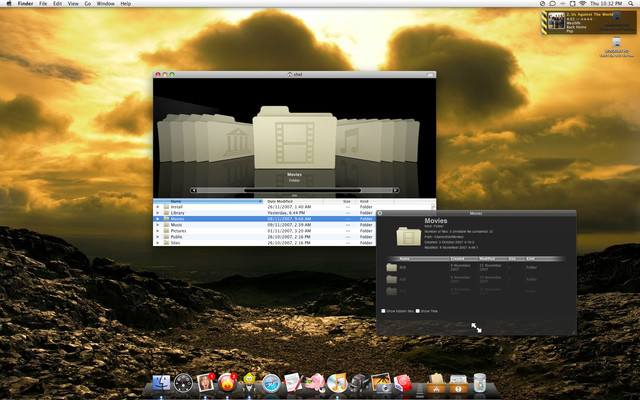Toggle the Show Title checkbox
Viewport: 640px width, 400px height.
pyautogui.click(x=417, y=311)
